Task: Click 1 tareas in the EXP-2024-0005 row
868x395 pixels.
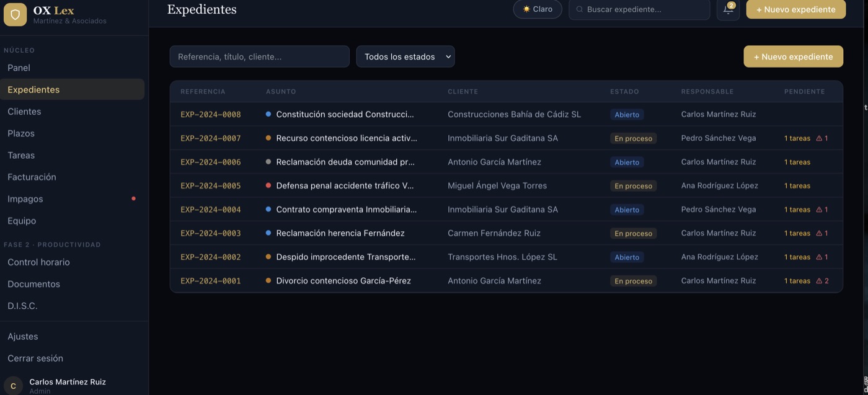Action: (x=797, y=185)
